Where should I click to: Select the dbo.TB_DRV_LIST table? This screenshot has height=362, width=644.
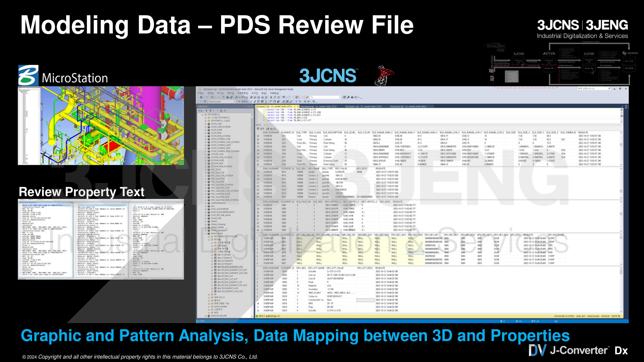coord(225,276)
